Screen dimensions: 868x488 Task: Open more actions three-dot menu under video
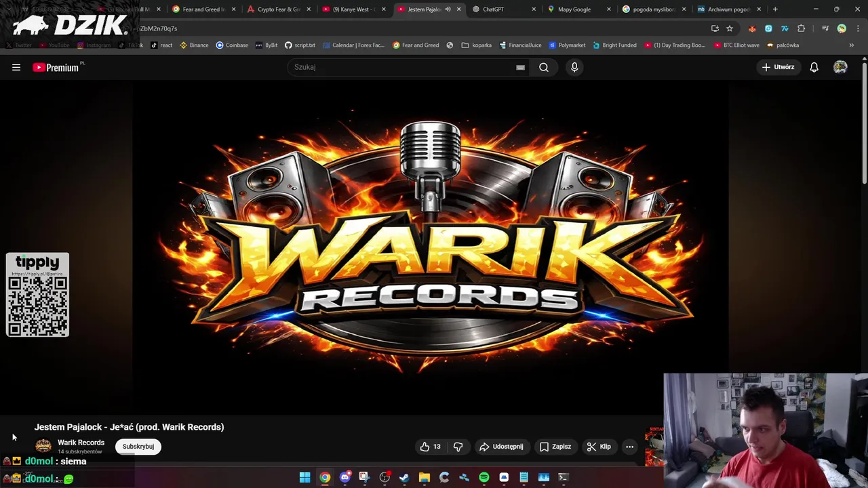(629, 447)
